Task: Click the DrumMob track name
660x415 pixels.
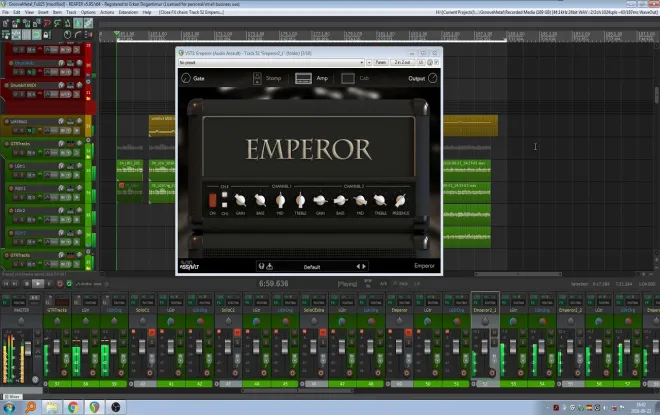Action: pos(24,63)
